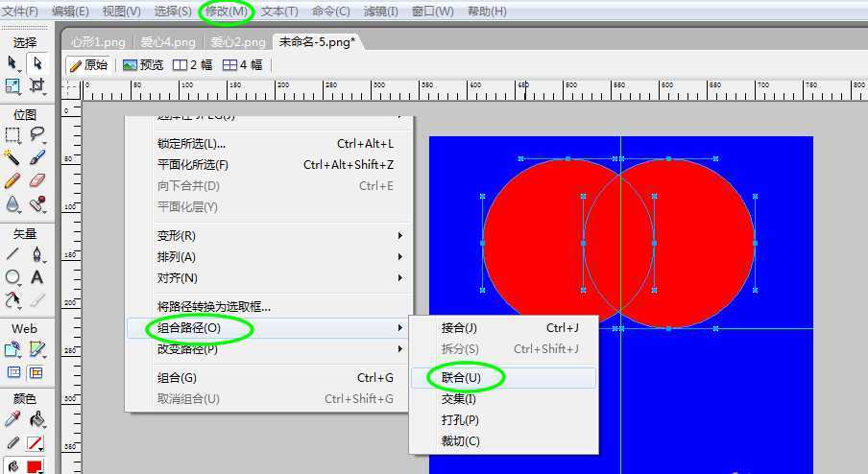
Task: Open the 心形1.png document tab
Action: (x=99, y=42)
